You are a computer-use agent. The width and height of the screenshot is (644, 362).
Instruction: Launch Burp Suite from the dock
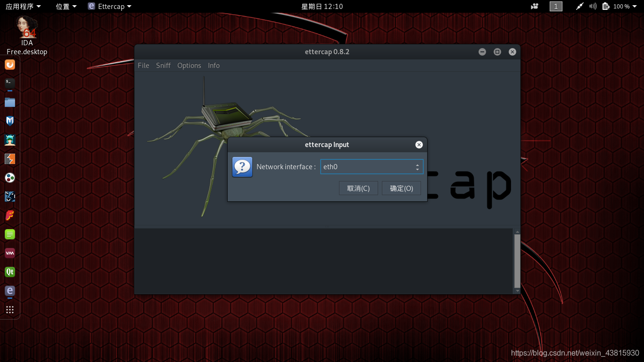[10, 159]
